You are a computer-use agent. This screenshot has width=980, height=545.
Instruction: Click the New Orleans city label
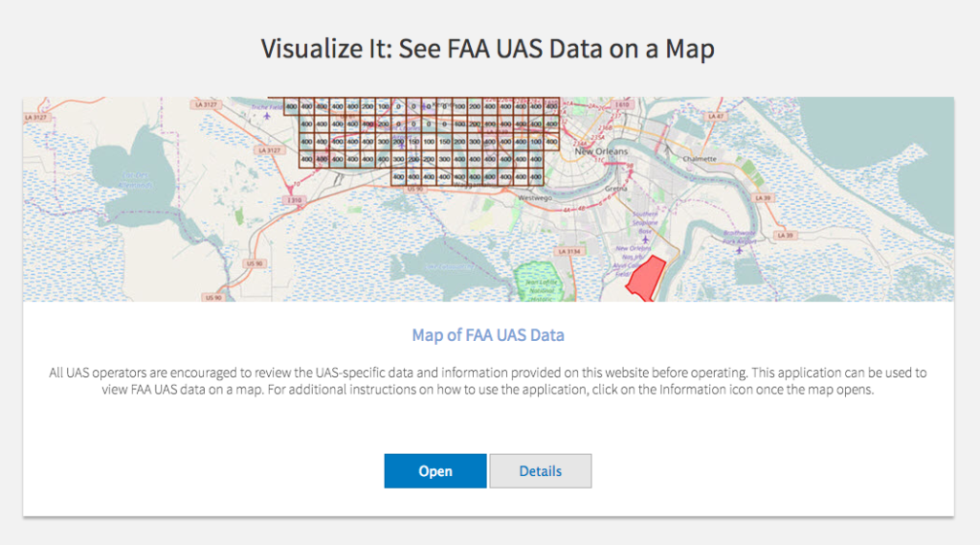[x=600, y=151]
